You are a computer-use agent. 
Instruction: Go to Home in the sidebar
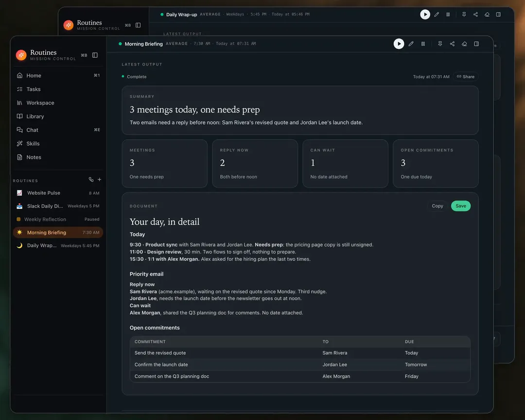pos(58,76)
